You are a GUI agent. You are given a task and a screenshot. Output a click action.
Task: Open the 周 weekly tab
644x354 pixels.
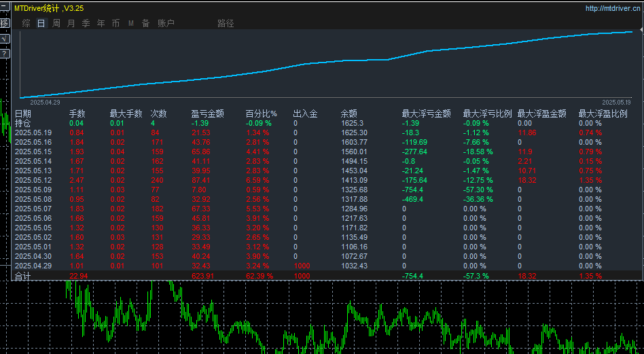click(x=56, y=23)
